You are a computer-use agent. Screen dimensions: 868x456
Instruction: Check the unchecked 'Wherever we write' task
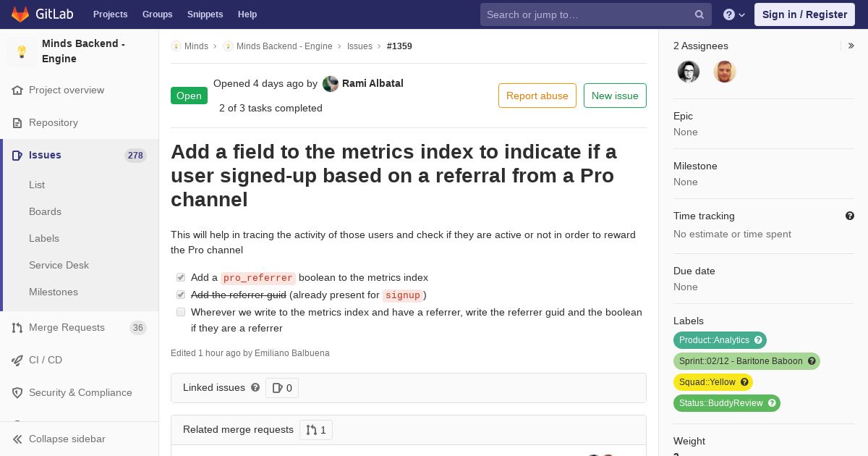click(181, 312)
